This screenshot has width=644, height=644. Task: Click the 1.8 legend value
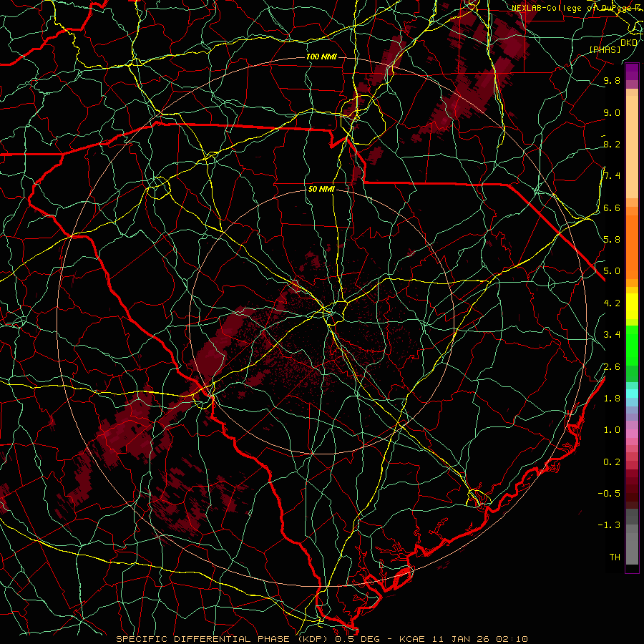click(612, 399)
